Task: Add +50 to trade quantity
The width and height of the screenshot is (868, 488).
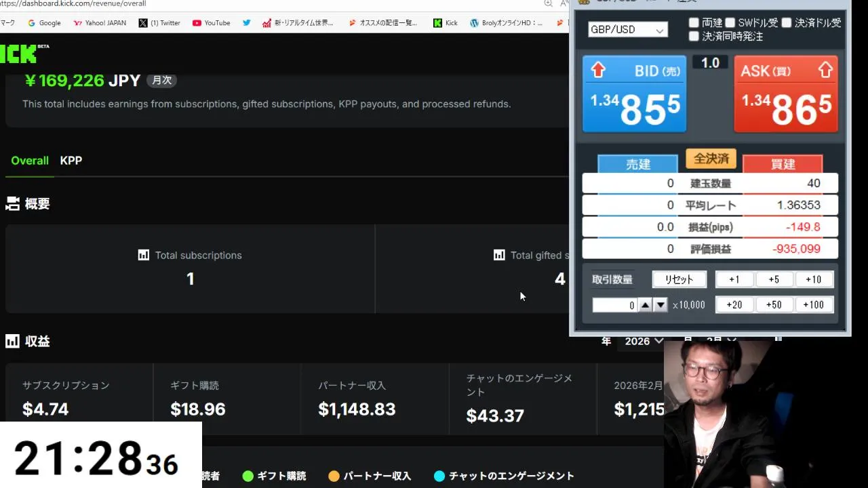Action: tap(774, 305)
